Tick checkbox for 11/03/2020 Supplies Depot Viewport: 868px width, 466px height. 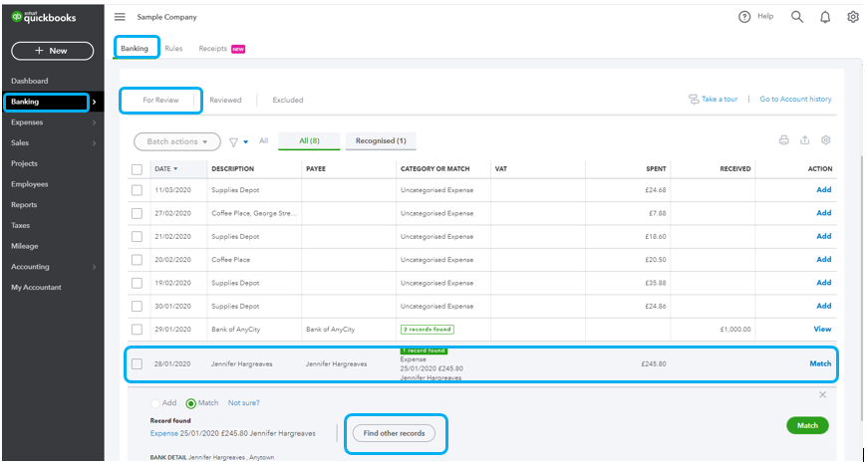(137, 190)
